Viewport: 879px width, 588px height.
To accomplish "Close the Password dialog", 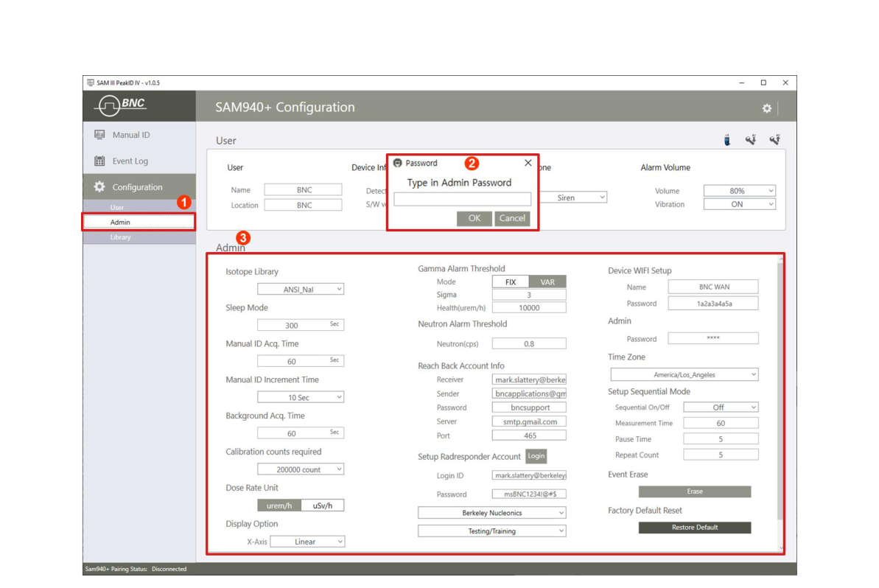I will (x=528, y=163).
